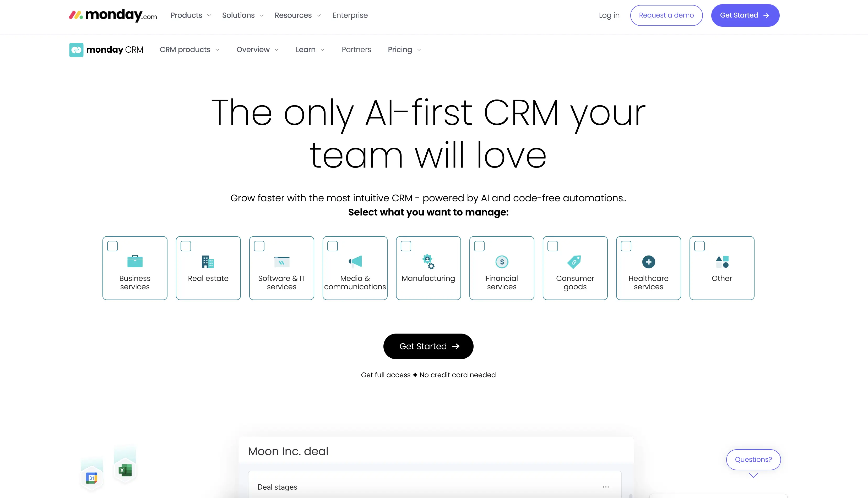Select the Other checkbox

699,246
